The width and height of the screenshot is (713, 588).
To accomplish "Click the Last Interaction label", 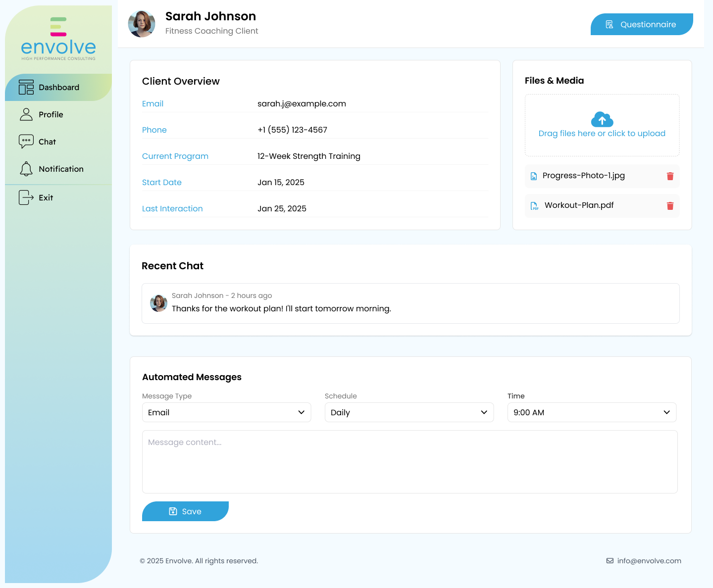I will [172, 209].
